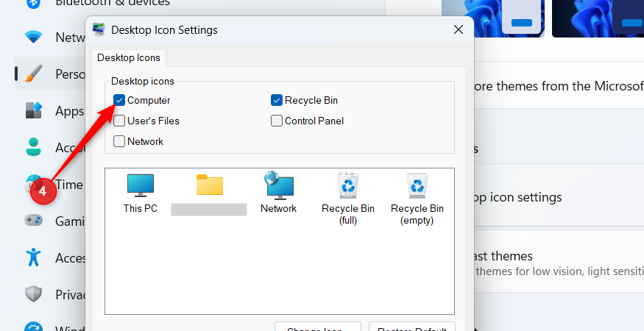Click the Personalization paintbrush icon in sidebar
This screenshot has height=331, width=644.
click(34, 74)
